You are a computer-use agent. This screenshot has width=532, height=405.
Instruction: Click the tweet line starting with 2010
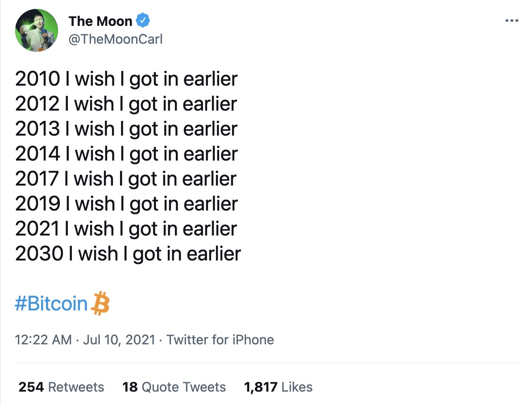coord(126,79)
